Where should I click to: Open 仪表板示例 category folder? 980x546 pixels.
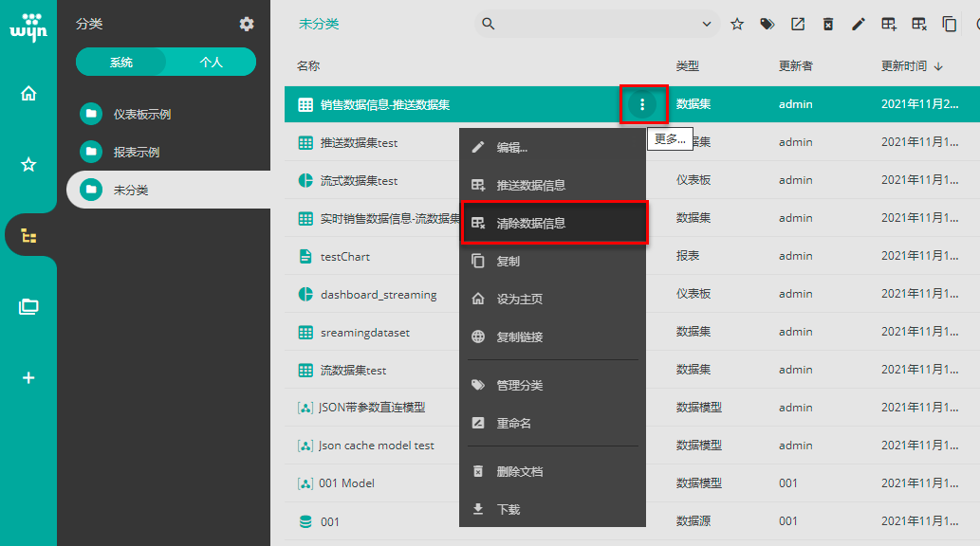(142, 114)
